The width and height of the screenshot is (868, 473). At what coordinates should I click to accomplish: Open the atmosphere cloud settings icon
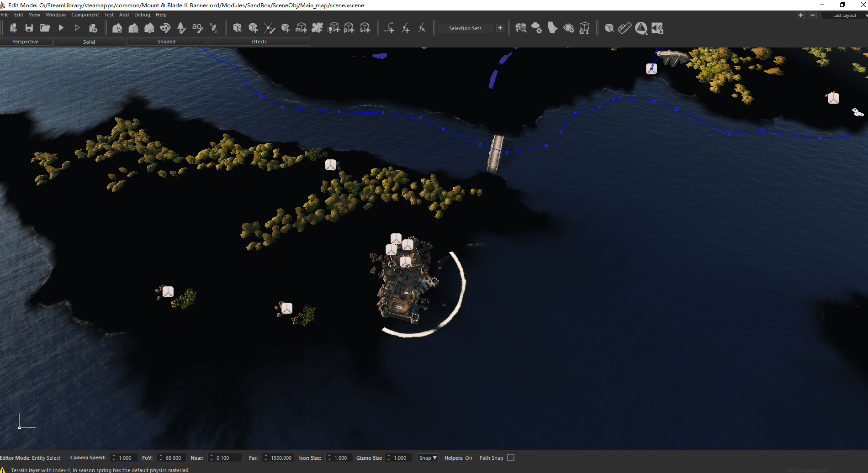pyautogui.click(x=537, y=28)
